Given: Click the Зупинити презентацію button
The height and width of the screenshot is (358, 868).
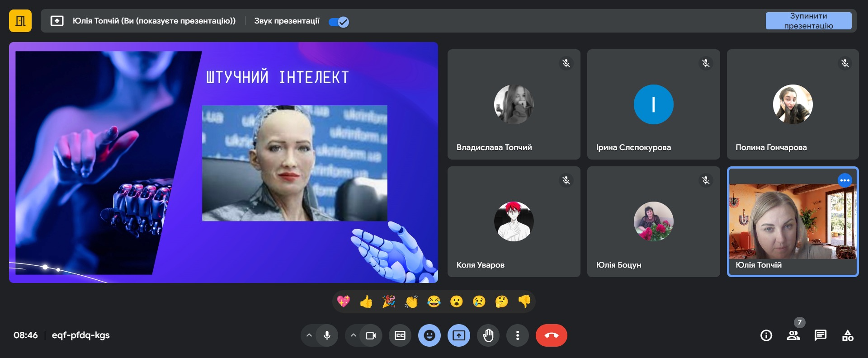Looking at the screenshot, I should (x=808, y=21).
